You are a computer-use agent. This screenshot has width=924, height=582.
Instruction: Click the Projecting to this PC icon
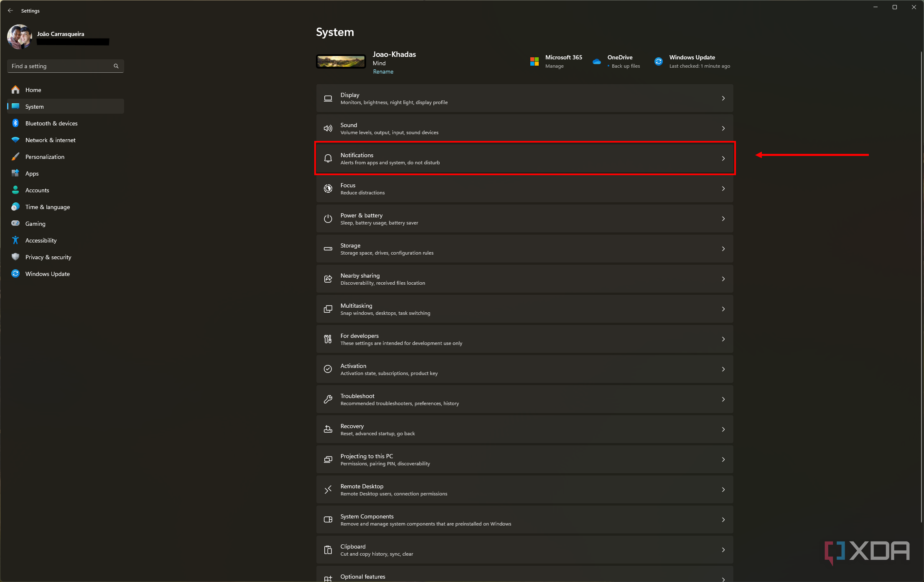pos(328,459)
